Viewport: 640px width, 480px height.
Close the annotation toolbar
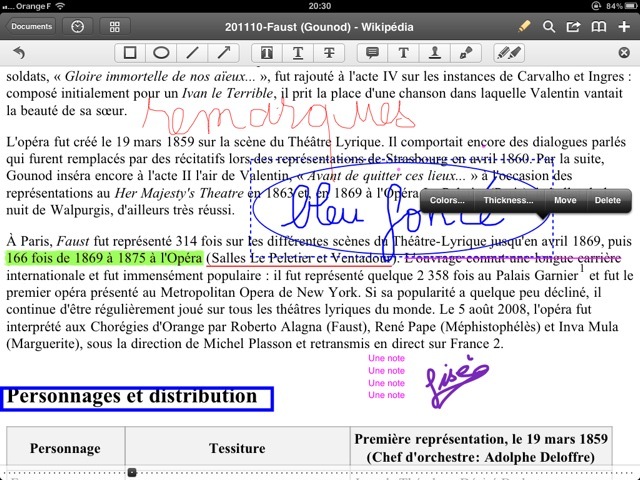tap(624, 52)
